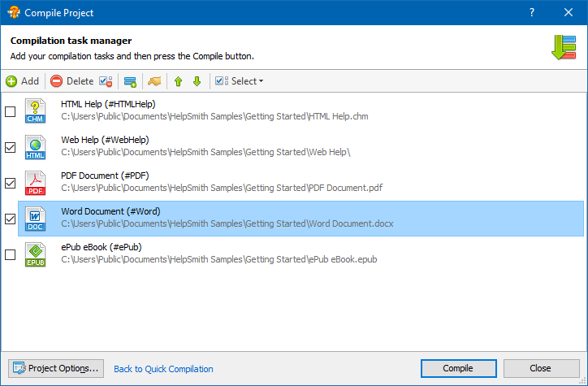The height and width of the screenshot is (386, 588).
Task: Open the Select dropdown menu
Action: point(240,81)
